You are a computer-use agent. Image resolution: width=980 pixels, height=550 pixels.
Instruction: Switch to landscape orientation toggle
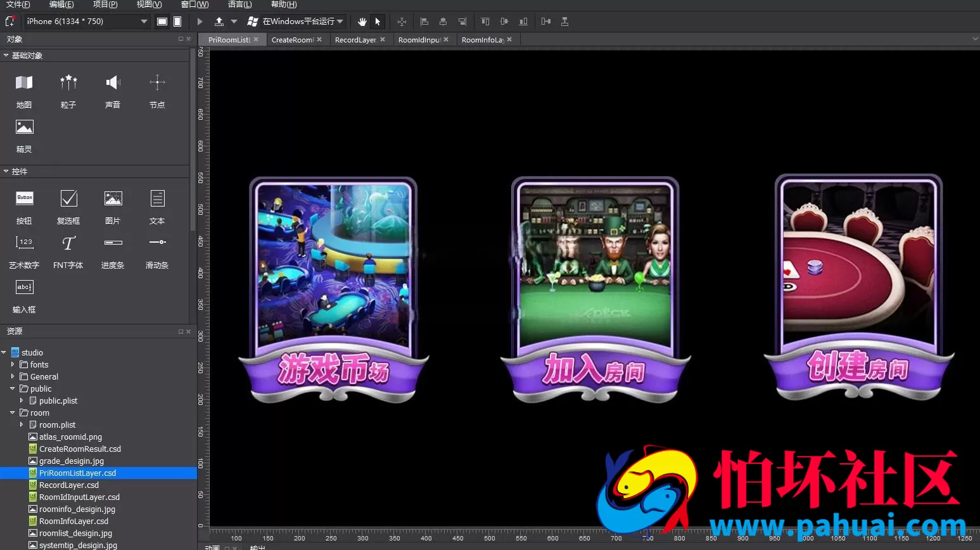tap(162, 22)
